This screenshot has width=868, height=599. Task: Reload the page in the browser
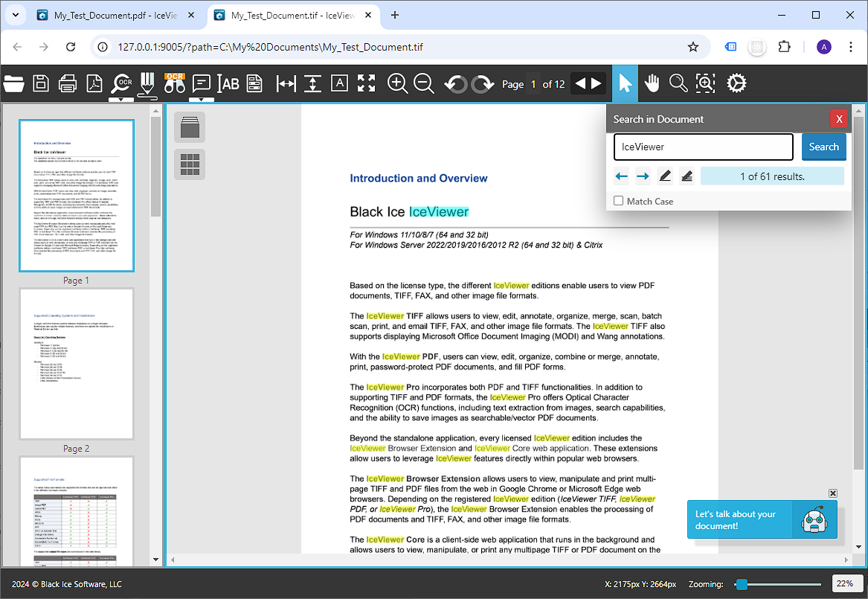pyautogui.click(x=71, y=47)
